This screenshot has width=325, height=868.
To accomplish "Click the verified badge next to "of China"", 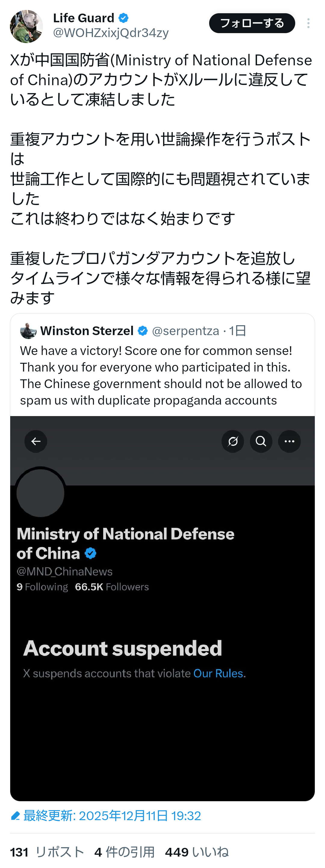I will pyautogui.click(x=90, y=553).
